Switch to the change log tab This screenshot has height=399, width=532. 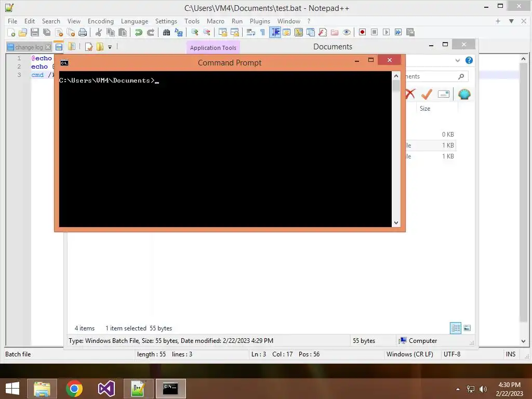29,47
